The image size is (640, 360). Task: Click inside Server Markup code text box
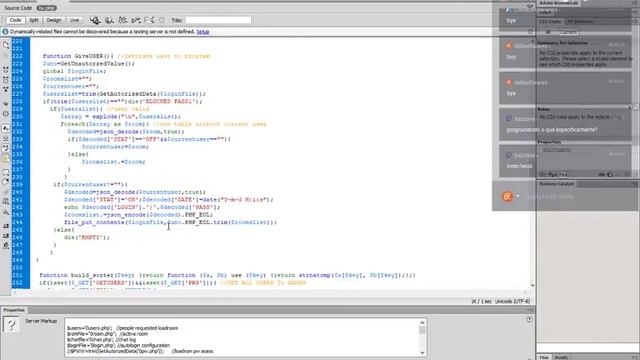click(x=242, y=338)
